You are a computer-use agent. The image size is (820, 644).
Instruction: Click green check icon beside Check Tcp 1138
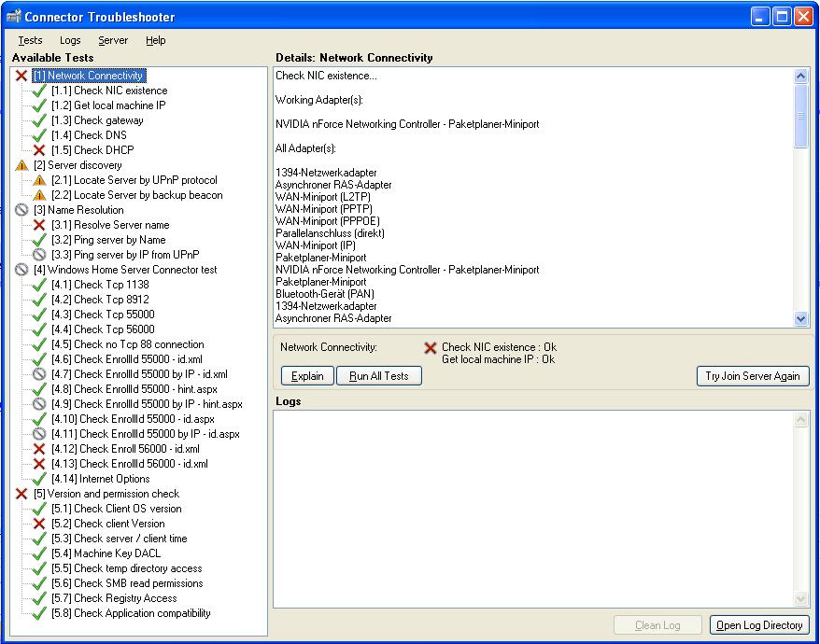pyautogui.click(x=39, y=285)
